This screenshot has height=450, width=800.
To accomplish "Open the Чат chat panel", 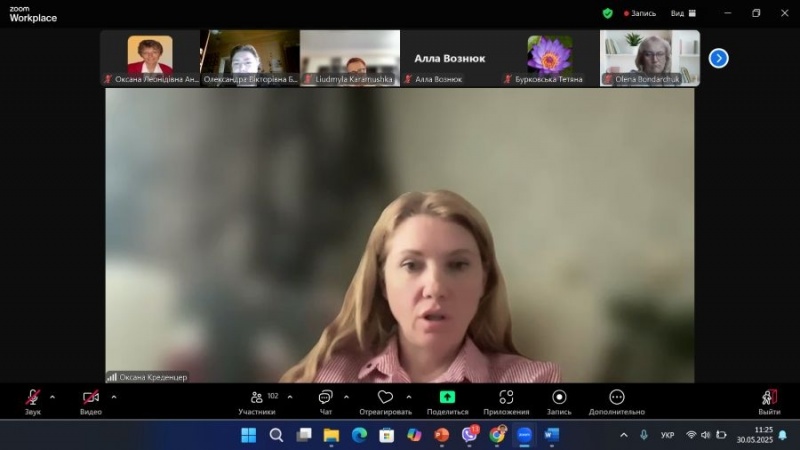I will (x=325, y=398).
